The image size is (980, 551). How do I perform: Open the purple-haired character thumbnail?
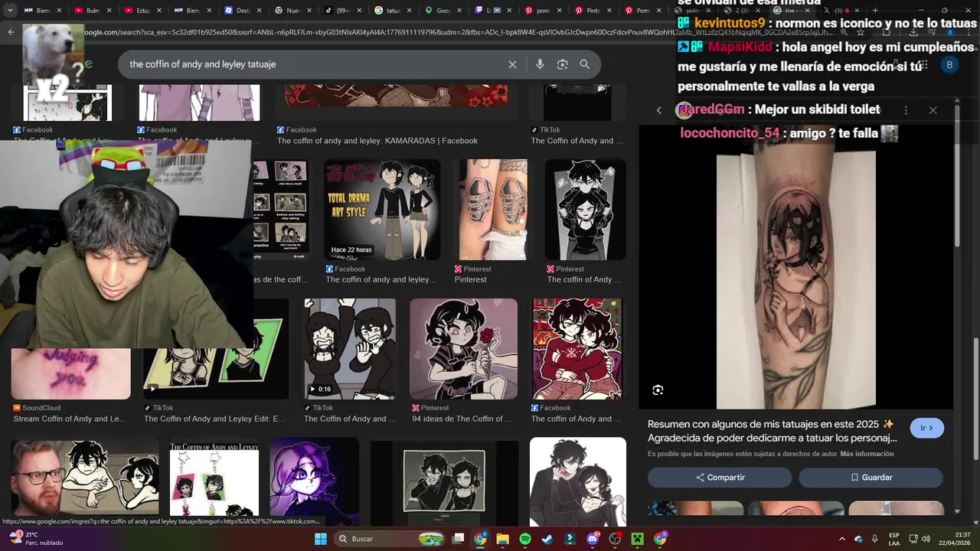[x=314, y=478]
